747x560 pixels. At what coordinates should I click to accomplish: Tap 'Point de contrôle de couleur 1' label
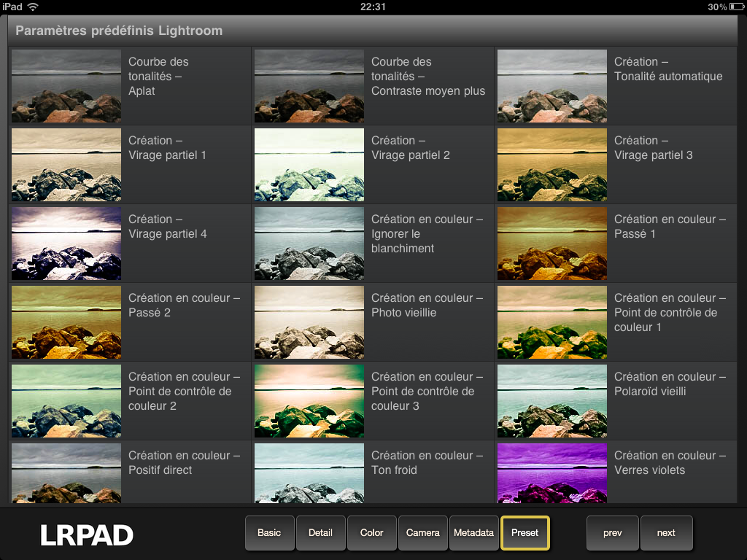pos(665,320)
